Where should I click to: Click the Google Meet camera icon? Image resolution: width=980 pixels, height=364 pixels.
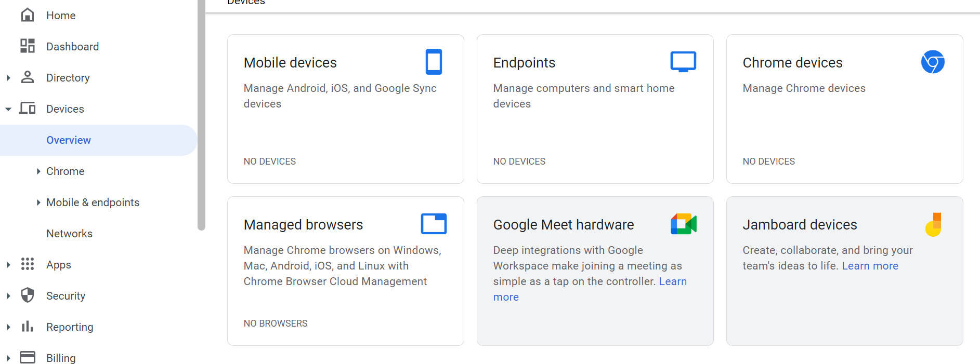pos(683,224)
